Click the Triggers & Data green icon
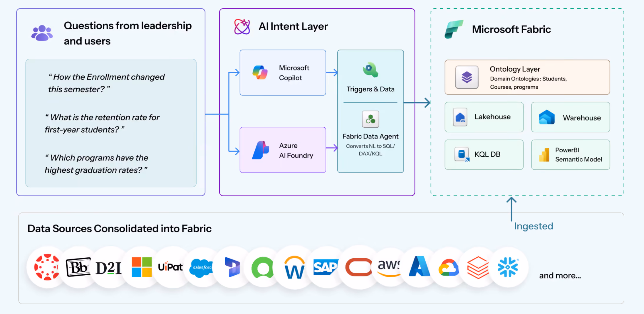This screenshot has height=314, width=644. (370, 70)
